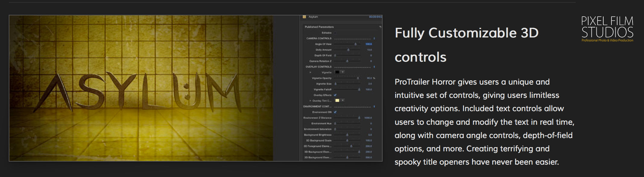
Task: Click the Depth Of Field slider handle
Action: [335, 55]
